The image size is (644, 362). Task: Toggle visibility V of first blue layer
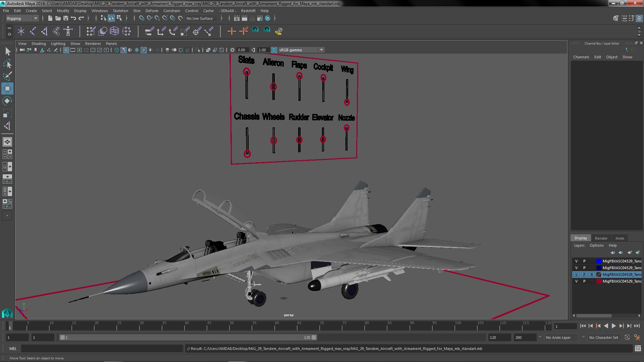(576, 261)
